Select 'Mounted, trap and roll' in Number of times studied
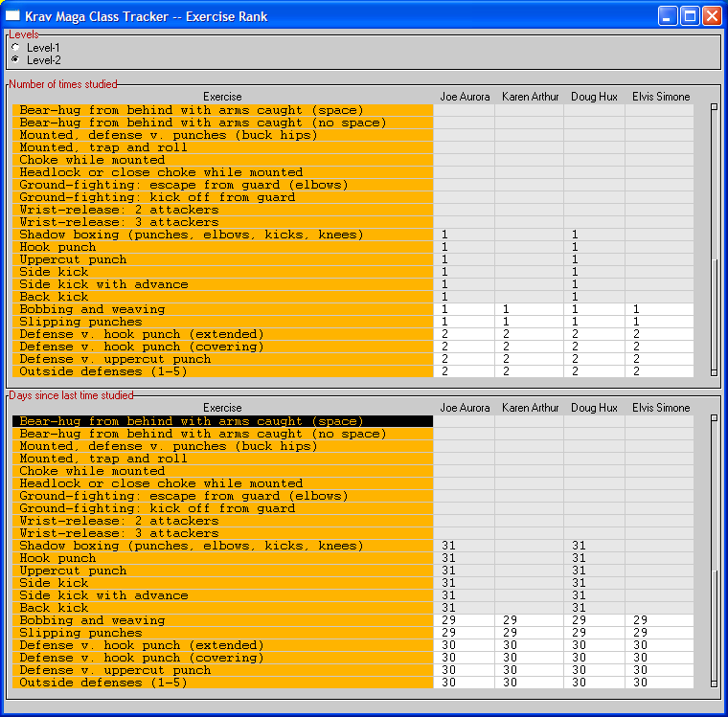Viewport: 728px width, 717px height. coord(222,147)
